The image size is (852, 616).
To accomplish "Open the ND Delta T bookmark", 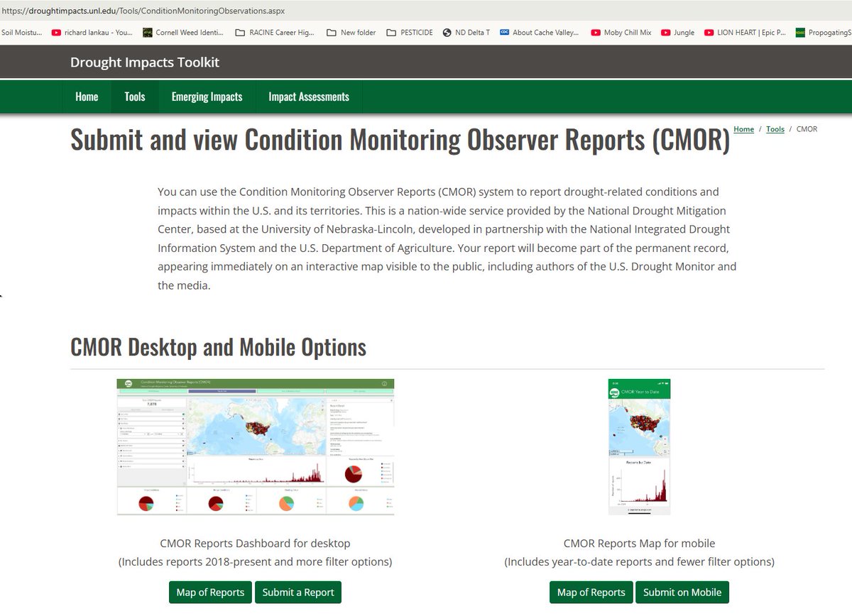I will click(x=466, y=33).
